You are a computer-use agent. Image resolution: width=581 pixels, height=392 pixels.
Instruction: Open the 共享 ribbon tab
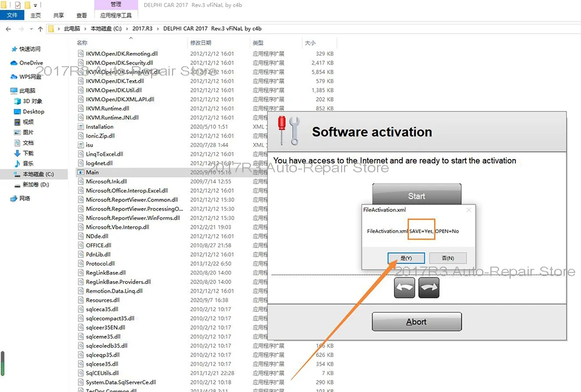click(59, 15)
